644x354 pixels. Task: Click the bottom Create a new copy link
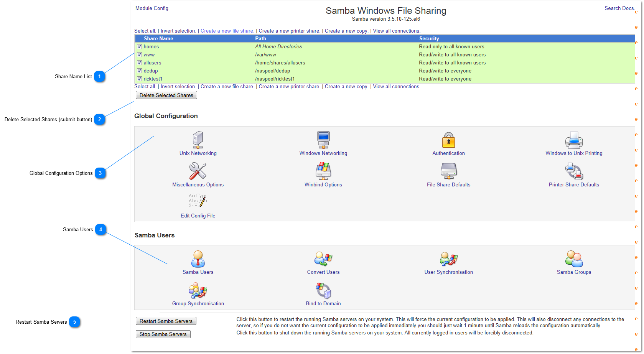346,86
